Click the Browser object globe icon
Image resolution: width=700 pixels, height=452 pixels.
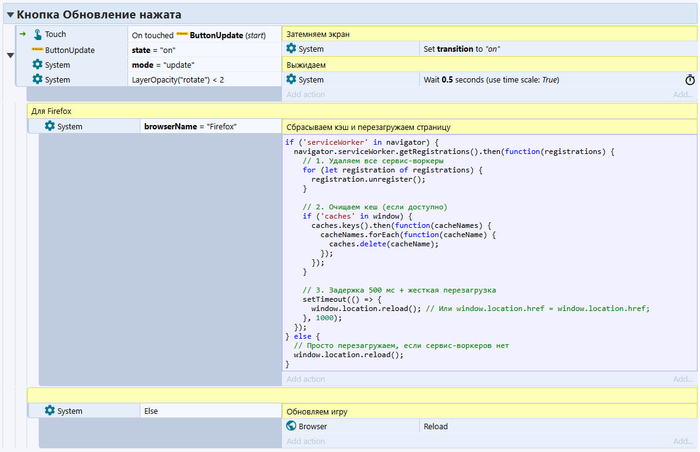tap(291, 426)
